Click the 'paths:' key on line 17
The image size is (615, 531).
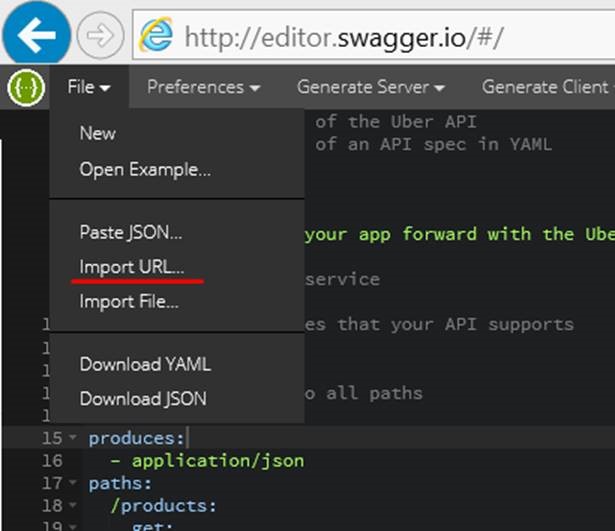[x=120, y=484]
